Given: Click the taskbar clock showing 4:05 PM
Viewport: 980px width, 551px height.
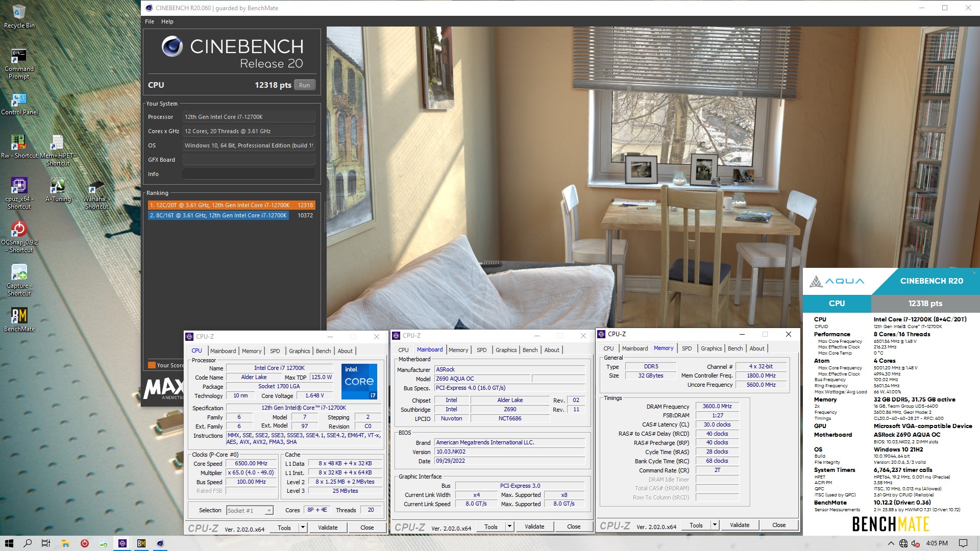Looking at the screenshot, I should click(937, 543).
